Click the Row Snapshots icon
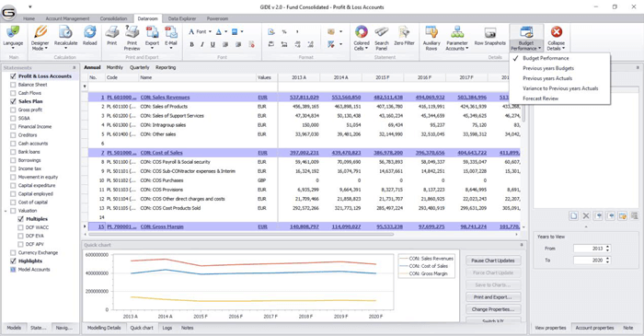644x336 pixels. [490, 32]
